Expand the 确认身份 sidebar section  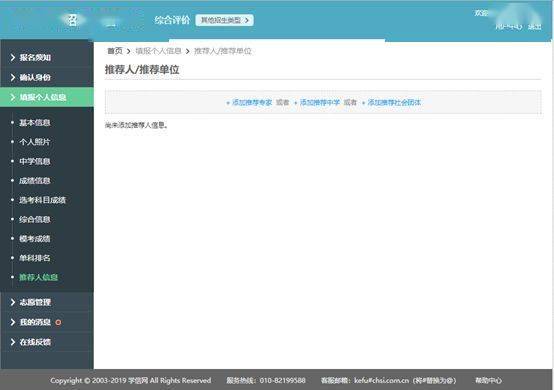pyautogui.click(x=47, y=77)
